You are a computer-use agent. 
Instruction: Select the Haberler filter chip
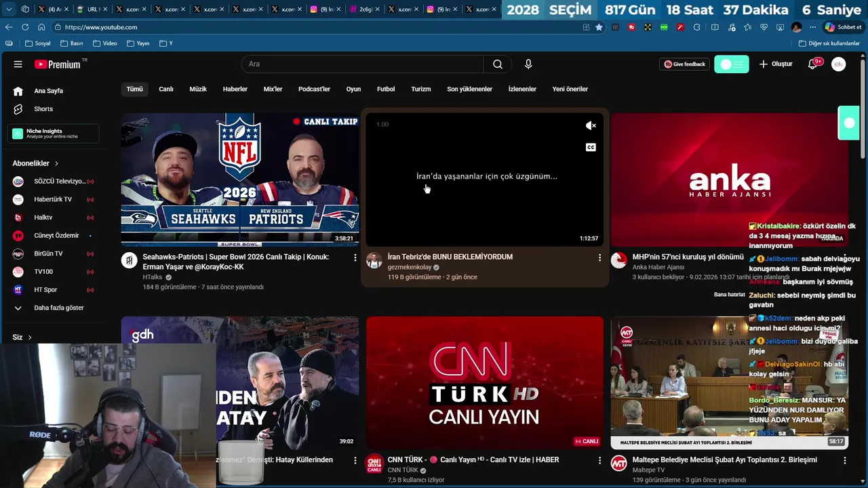[235, 89]
